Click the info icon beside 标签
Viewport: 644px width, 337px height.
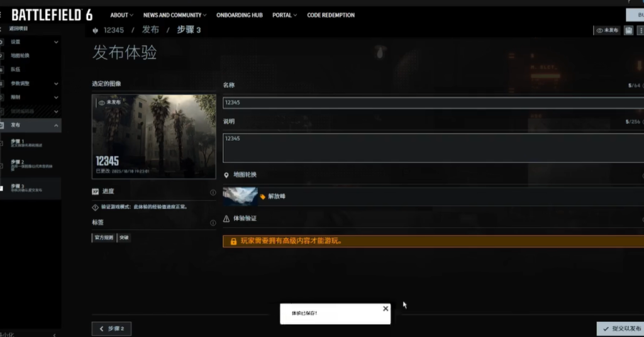(213, 223)
